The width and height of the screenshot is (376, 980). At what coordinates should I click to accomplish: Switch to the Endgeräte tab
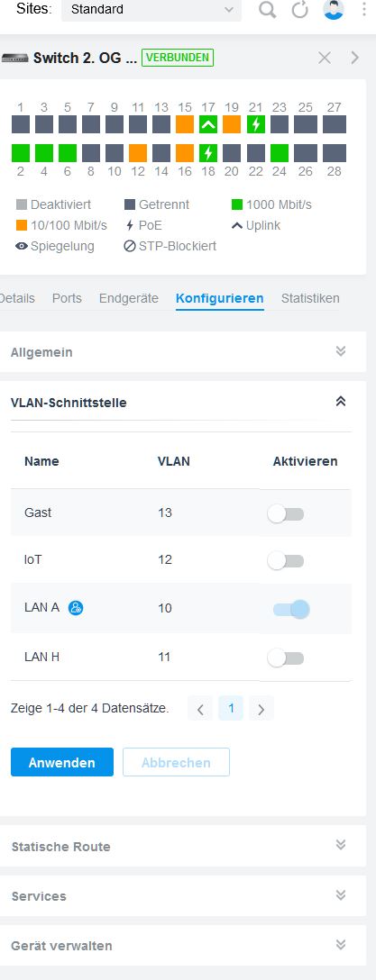129,298
